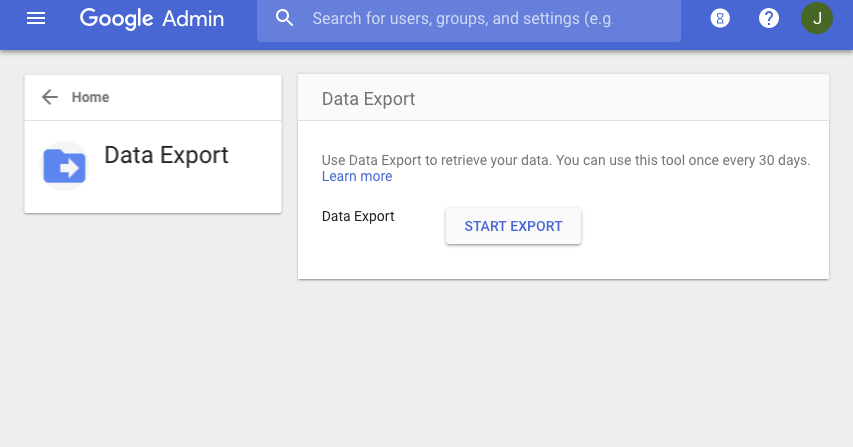The image size is (853, 447).
Task: Click the Google Admin logo
Action: pyautogui.click(x=152, y=19)
